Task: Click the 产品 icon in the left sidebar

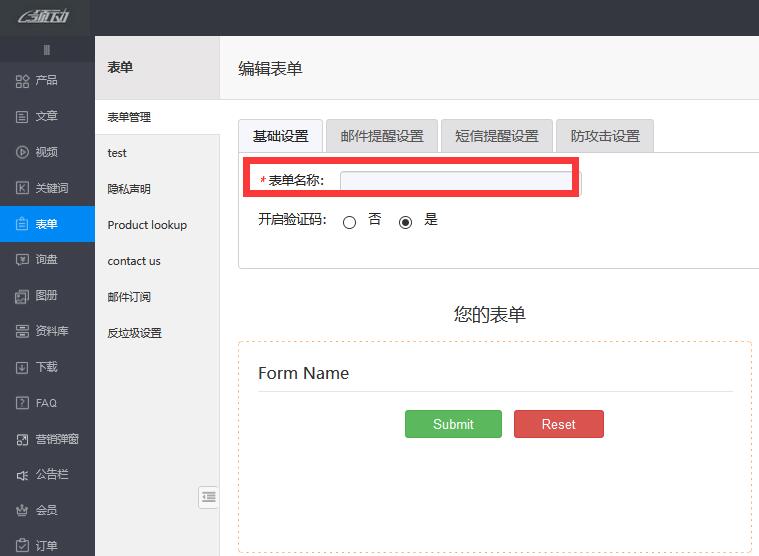Action: (22, 81)
